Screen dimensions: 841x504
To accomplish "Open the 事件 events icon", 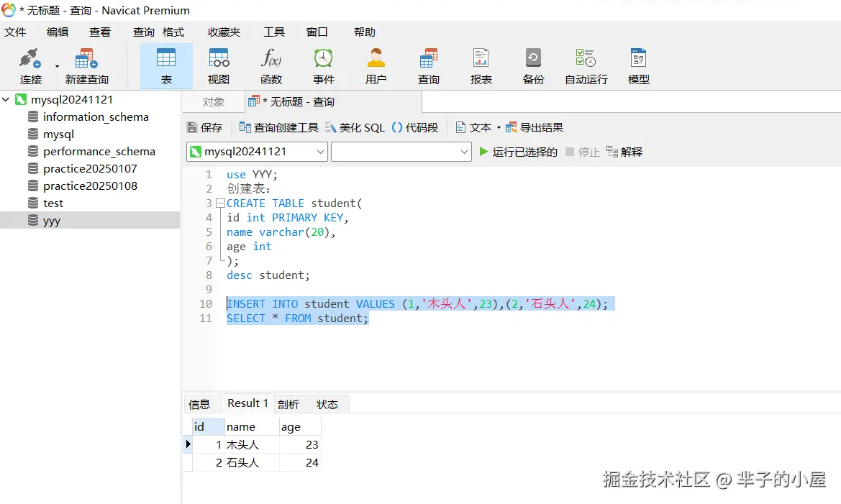I will (324, 66).
